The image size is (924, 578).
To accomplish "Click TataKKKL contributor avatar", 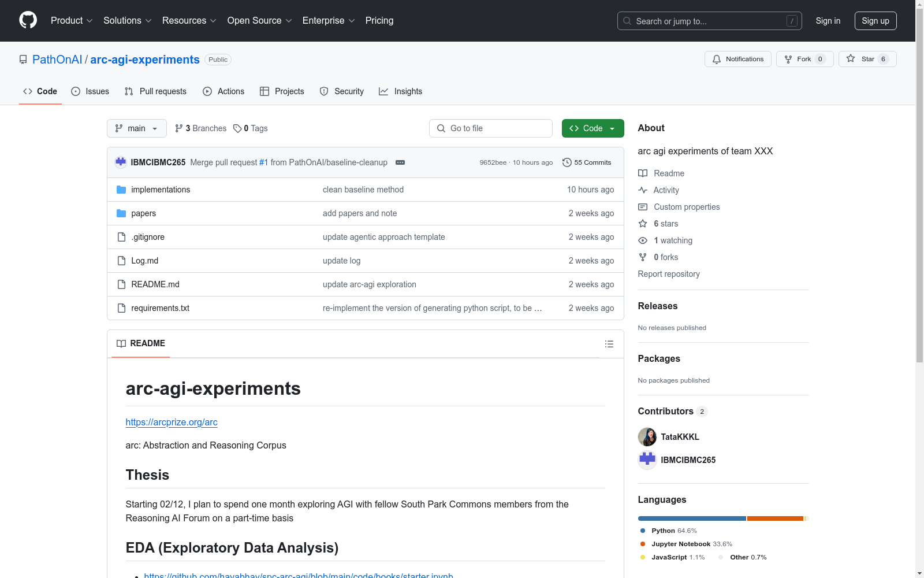I will pos(647,437).
